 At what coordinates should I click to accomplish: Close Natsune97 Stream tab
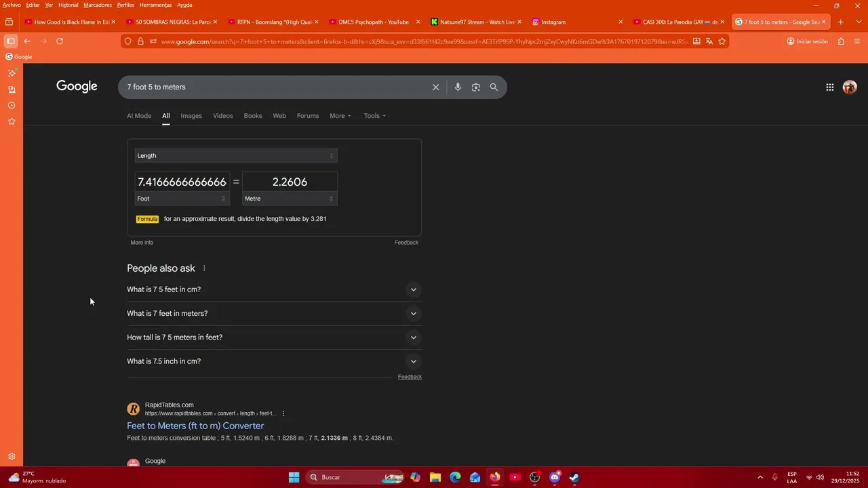coord(519,22)
